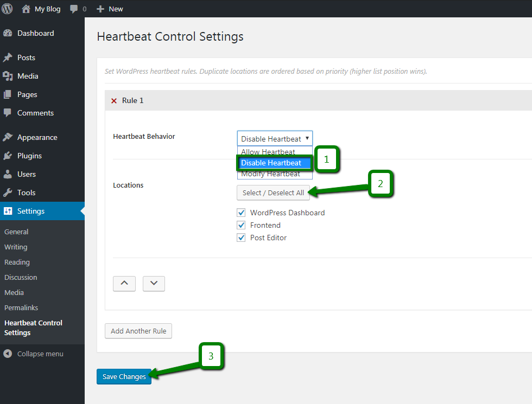Screen dimensions: 532x404
Task: Click the Pages sidebar icon
Action: 8,94
